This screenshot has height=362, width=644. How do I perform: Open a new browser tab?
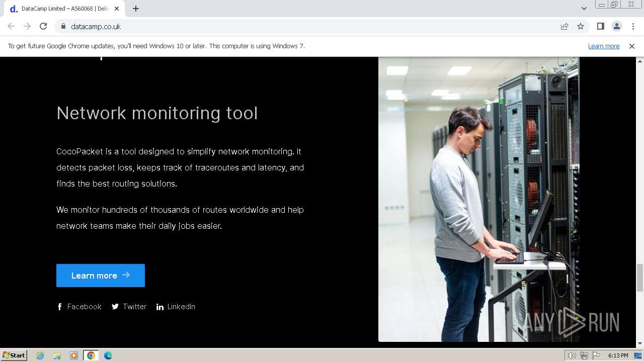(136, 9)
